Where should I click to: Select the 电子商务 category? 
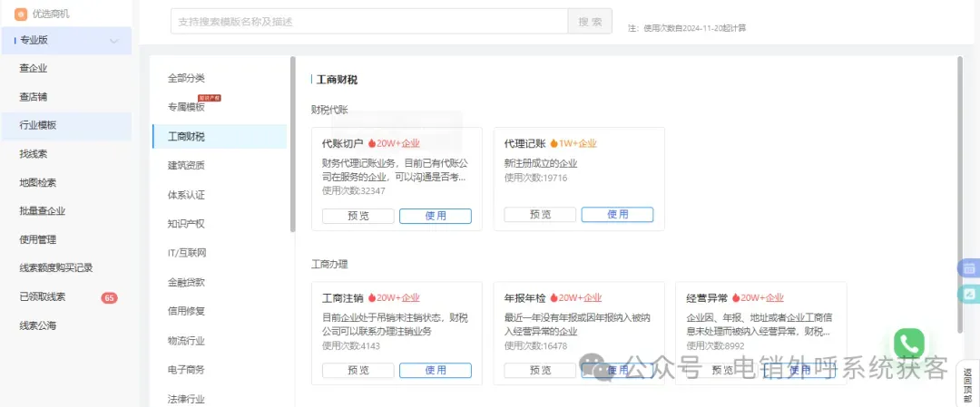tap(220, 370)
